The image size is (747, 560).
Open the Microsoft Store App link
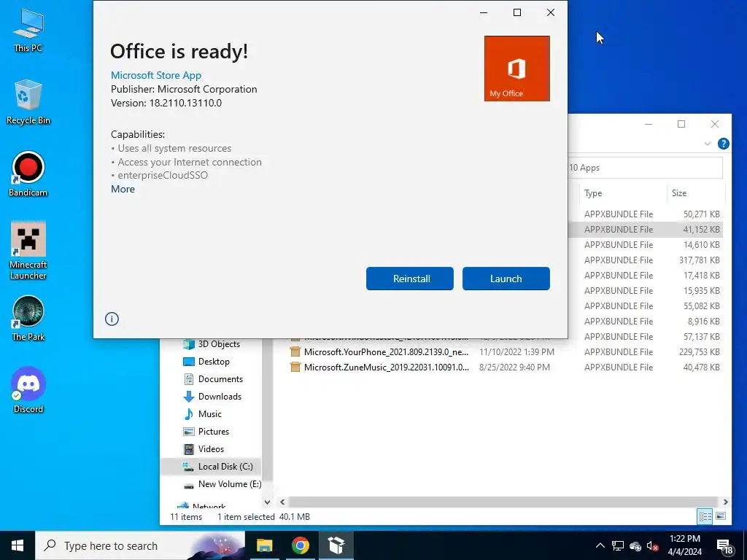(156, 75)
